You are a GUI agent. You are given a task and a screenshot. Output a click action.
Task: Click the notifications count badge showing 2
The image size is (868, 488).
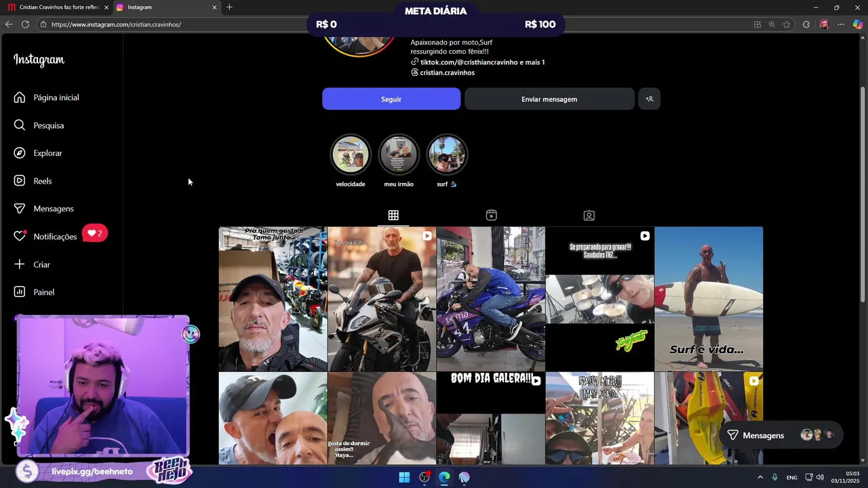[x=95, y=234]
